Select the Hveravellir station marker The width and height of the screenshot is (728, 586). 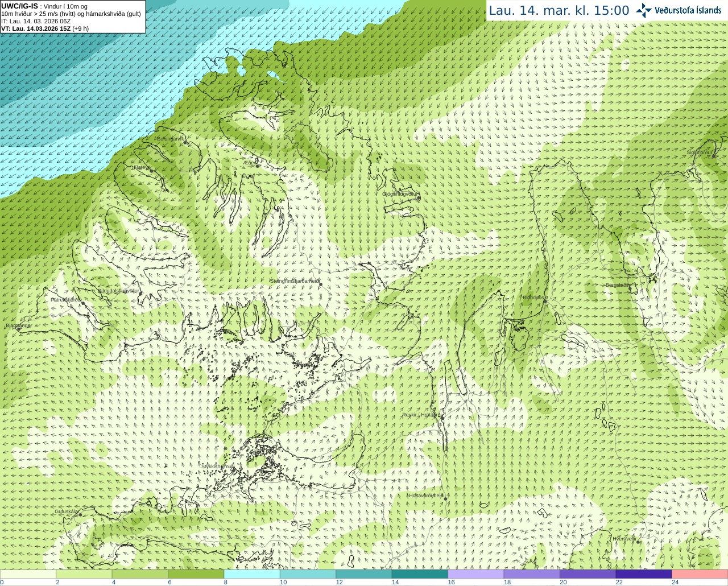click(x=638, y=542)
